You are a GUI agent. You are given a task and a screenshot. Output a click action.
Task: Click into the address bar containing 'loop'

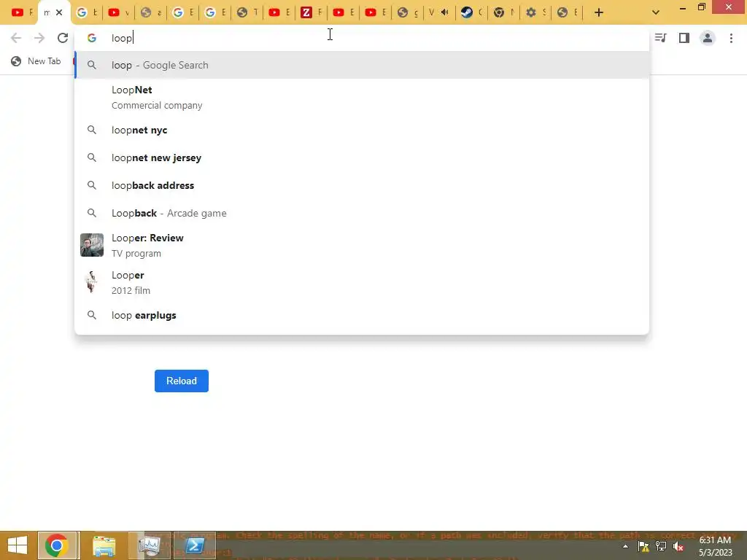pos(362,38)
